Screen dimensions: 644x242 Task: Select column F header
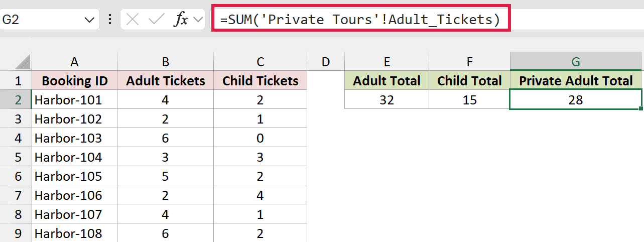tap(469, 62)
